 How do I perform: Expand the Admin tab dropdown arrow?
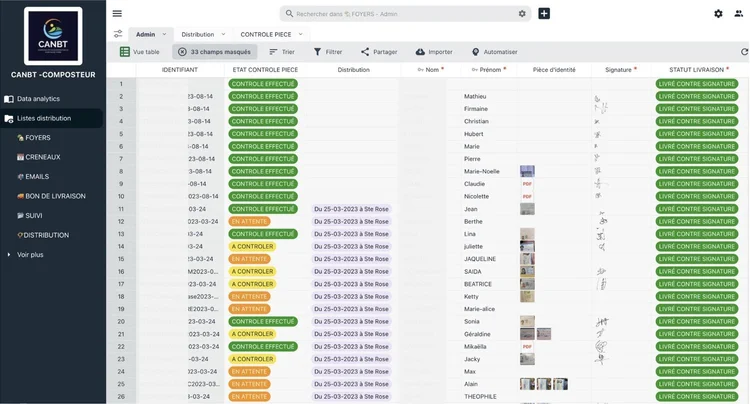pyautogui.click(x=164, y=34)
